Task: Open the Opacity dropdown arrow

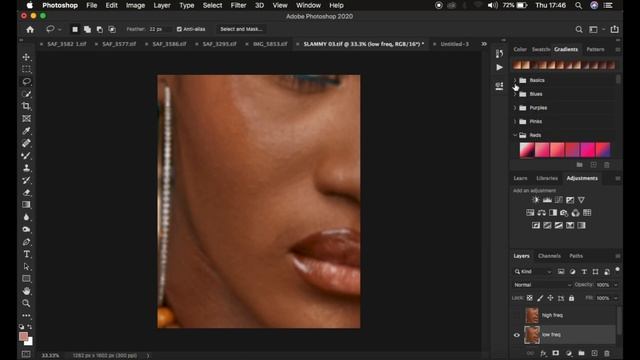Action: tap(616, 285)
